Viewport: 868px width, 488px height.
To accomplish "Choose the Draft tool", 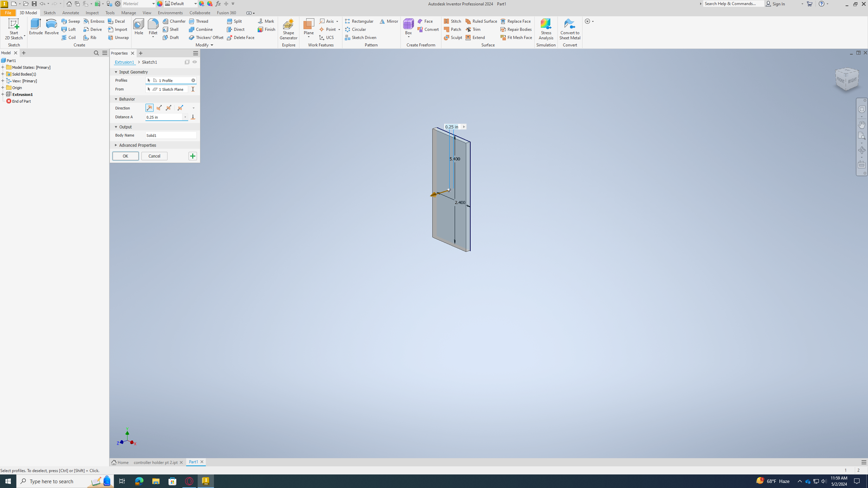I will 171,37.
